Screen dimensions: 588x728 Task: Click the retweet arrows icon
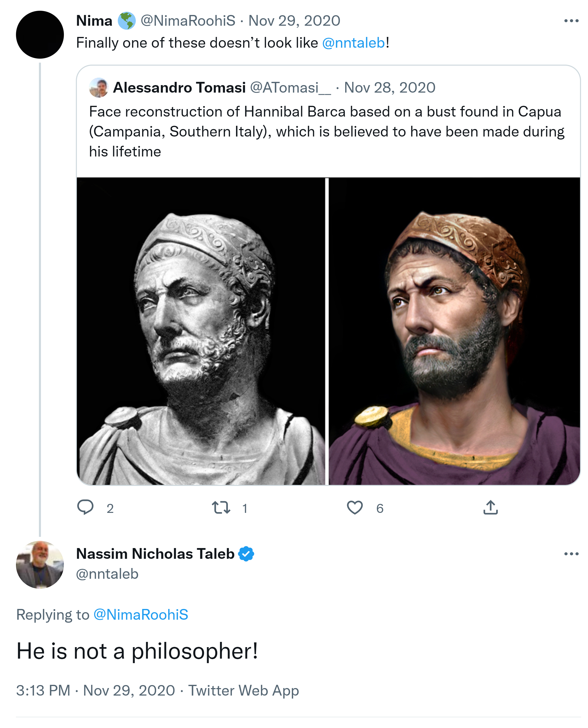coord(221,507)
